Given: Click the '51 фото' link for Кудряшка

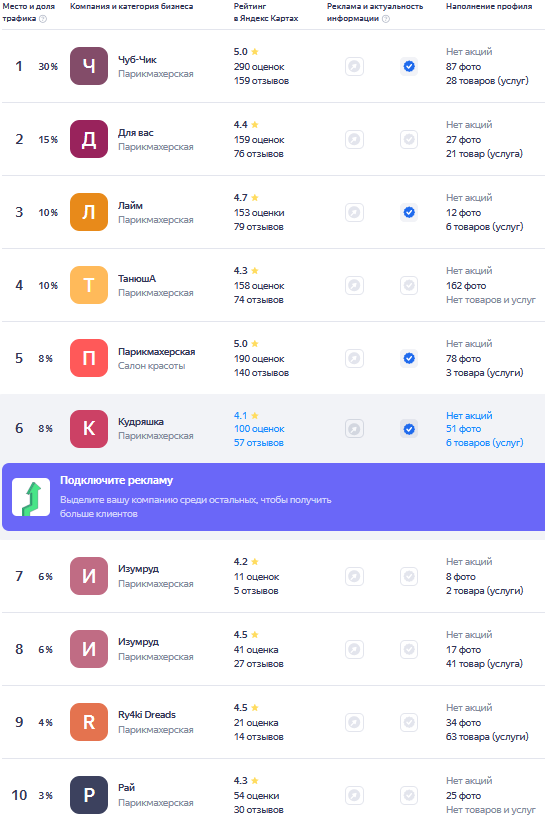Looking at the screenshot, I should (463, 429).
